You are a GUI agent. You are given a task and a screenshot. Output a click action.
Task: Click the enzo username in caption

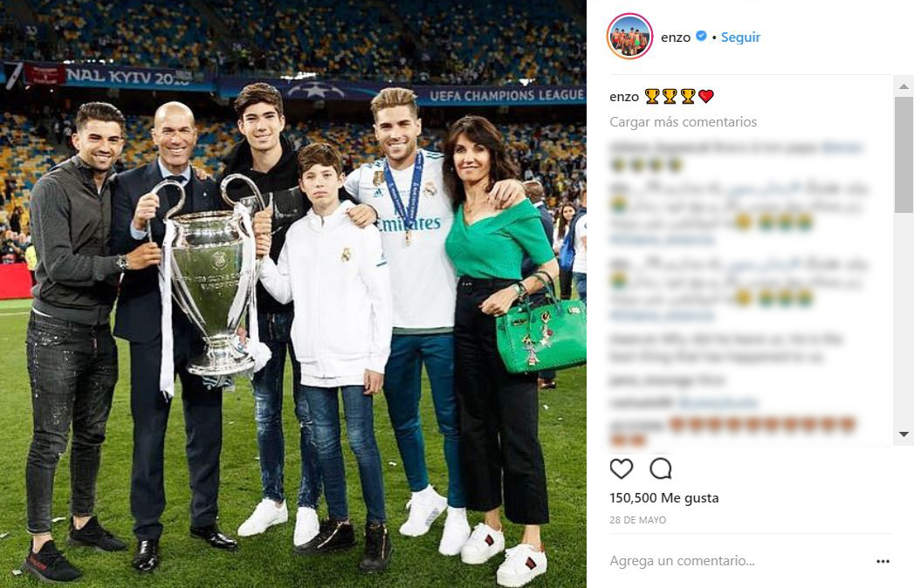624,97
